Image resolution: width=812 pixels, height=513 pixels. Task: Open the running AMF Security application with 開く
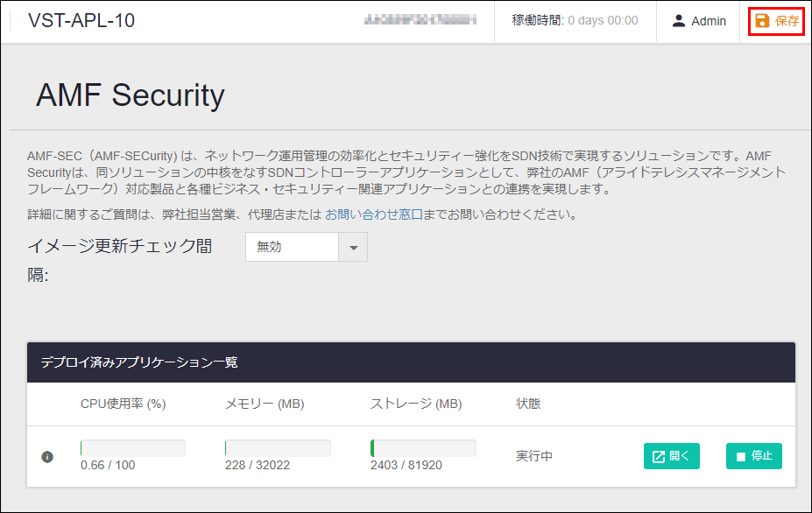672,456
